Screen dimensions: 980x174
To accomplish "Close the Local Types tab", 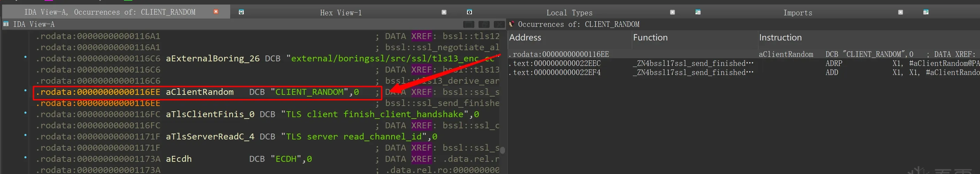I will tap(672, 12).
